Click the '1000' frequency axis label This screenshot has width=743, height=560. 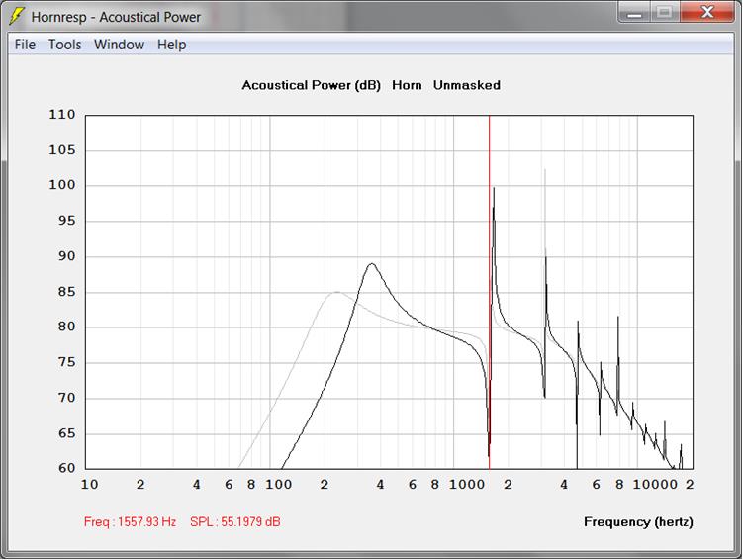467,484
